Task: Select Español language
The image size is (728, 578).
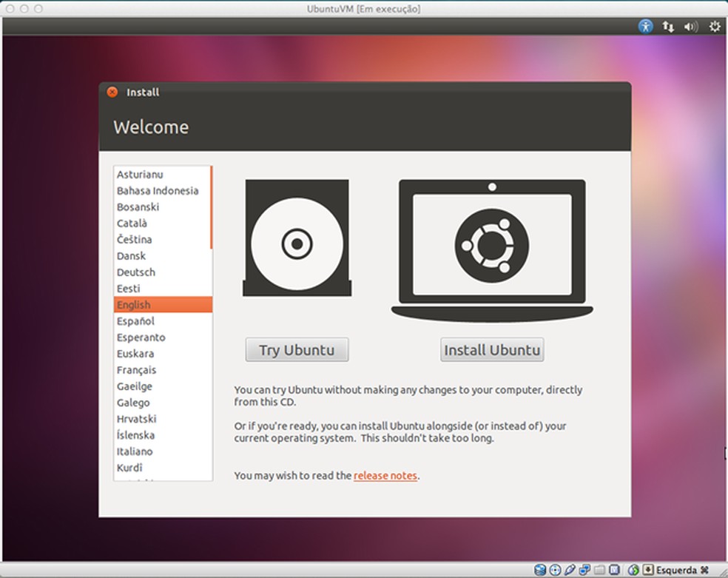Action: (x=162, y=320)
